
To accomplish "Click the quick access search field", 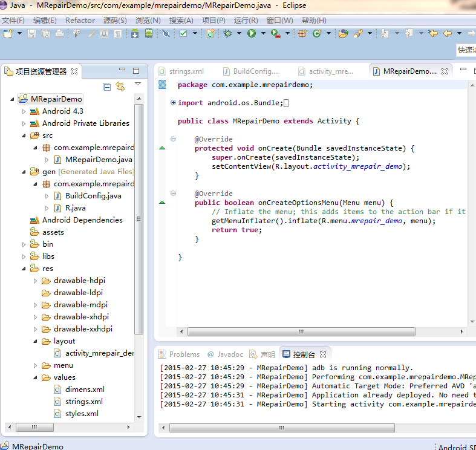I will coord(466,50).
